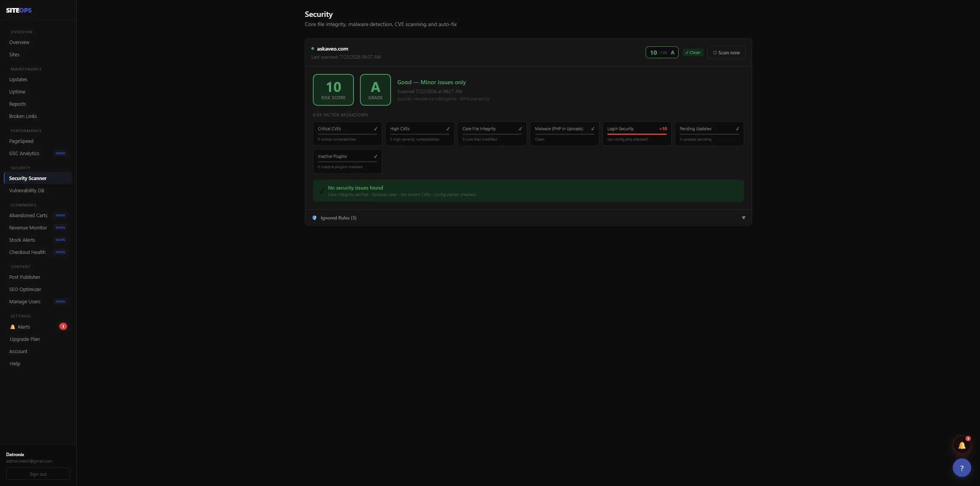Click the Core File Integrity progress bar
980x486 pixels.
492,134
